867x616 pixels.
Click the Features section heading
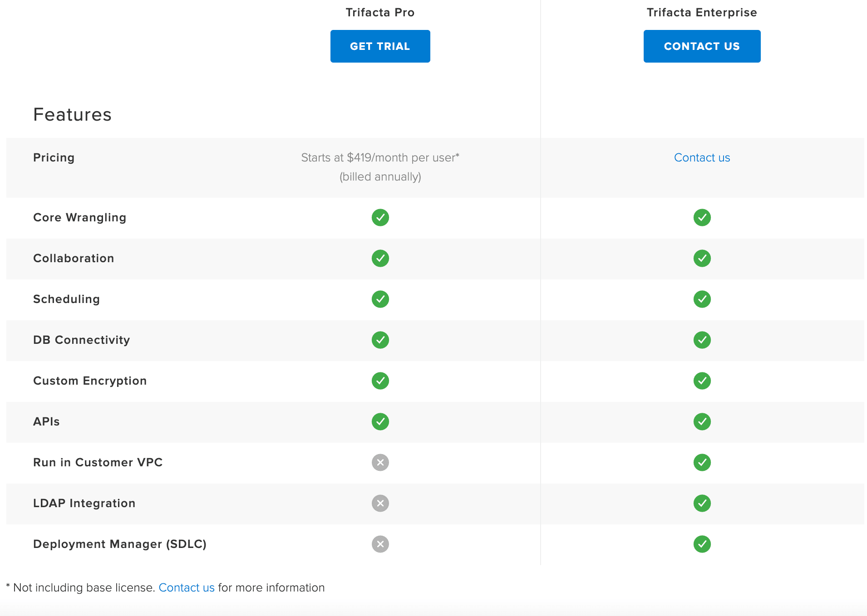pos(73,114)
